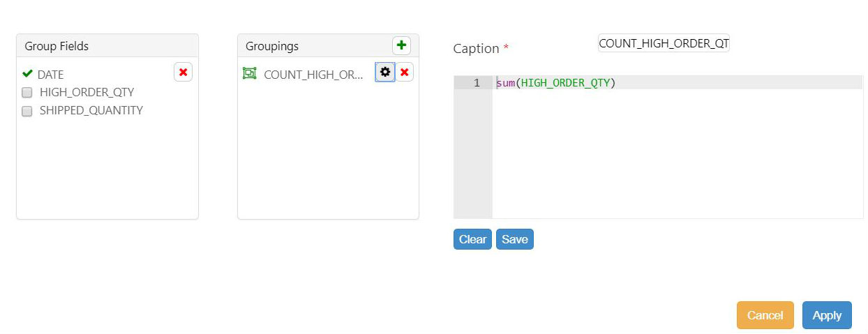This screenshot has width=868, height=334.
Task: Click the green checkmark next to DATE
Action: [x=28, y=73]
